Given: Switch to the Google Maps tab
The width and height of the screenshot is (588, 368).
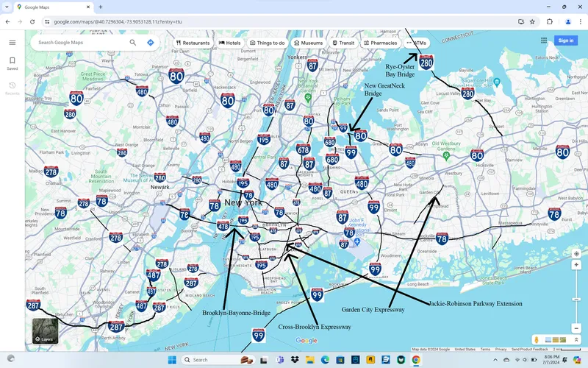Looking at the screenshot, I should point(52,7).
